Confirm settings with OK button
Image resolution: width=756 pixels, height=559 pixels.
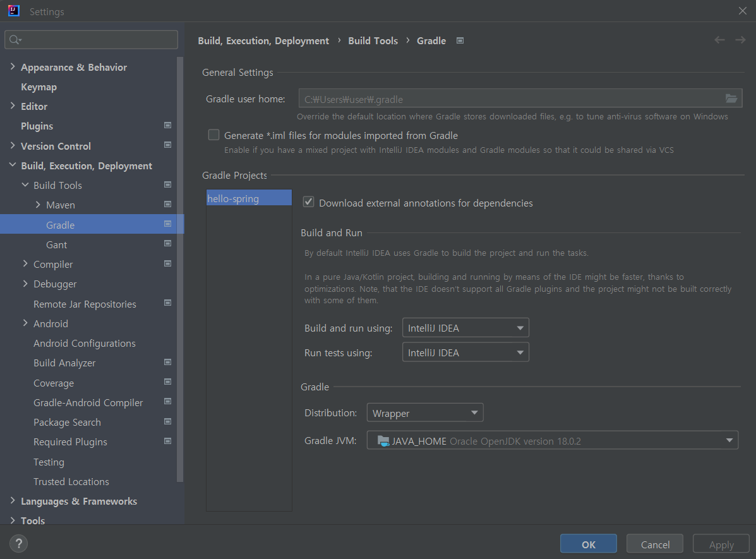[588, 544]
